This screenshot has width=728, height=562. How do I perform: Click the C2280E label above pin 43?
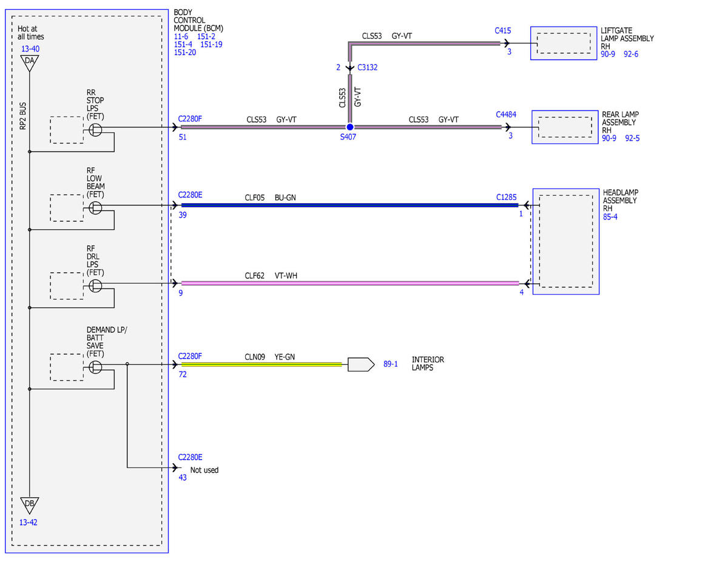tap(190, 458)
